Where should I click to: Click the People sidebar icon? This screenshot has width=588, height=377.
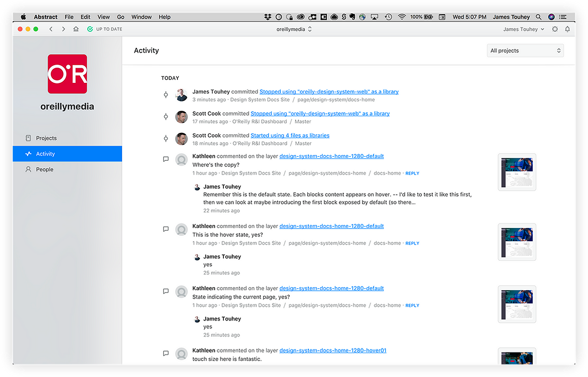point(28,170)
